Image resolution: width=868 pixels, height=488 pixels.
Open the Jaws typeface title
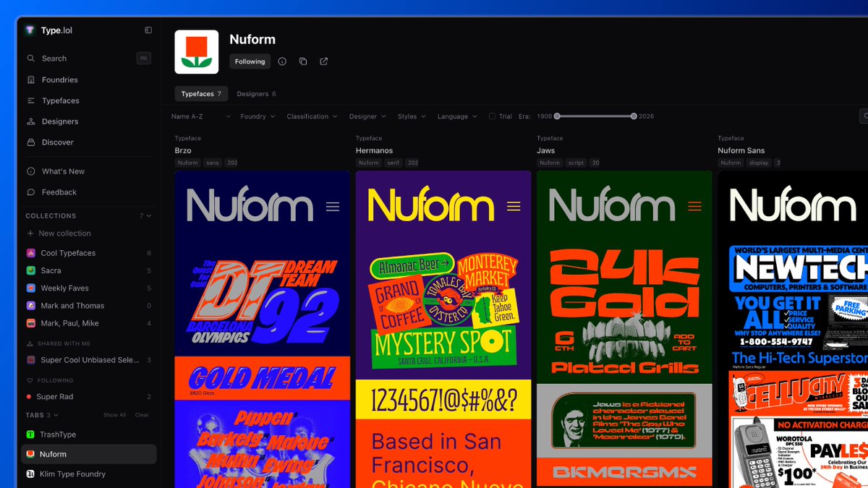coord(546,150)
